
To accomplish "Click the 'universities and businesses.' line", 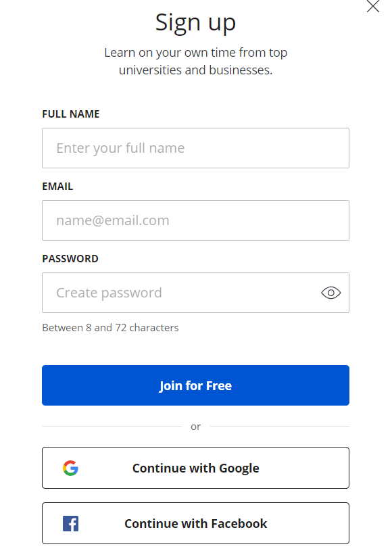I will (x=195, y=70).
